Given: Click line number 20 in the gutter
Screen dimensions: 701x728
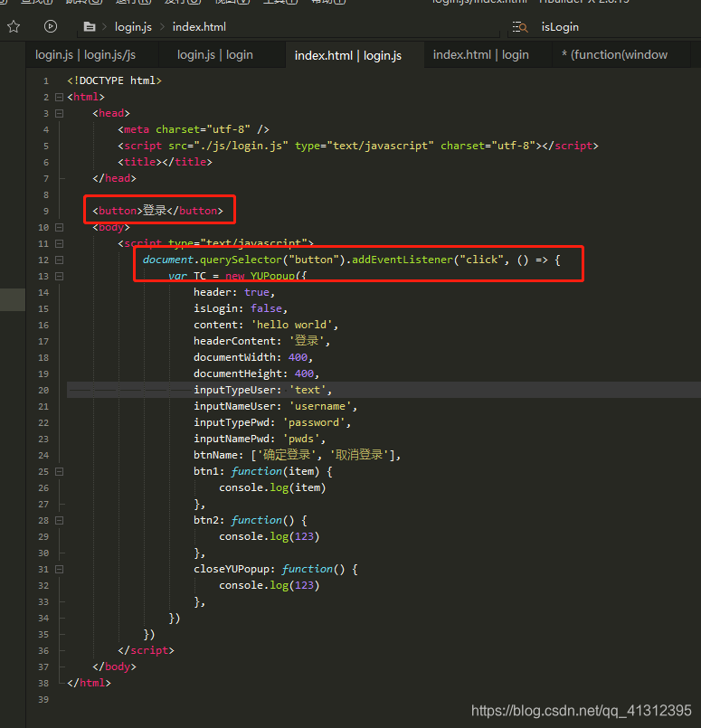Looking at the screenshot, I should [x=43, y=391].
